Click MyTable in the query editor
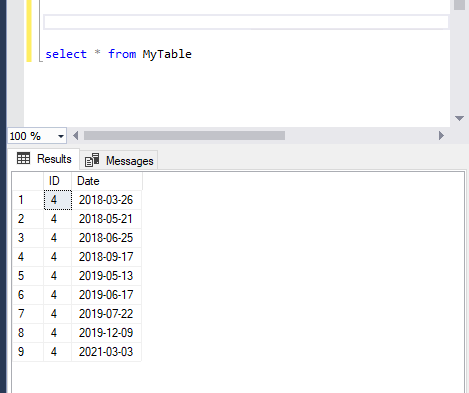Image resolution: width=469 pixels, height=393 pixels. (167, 54)
